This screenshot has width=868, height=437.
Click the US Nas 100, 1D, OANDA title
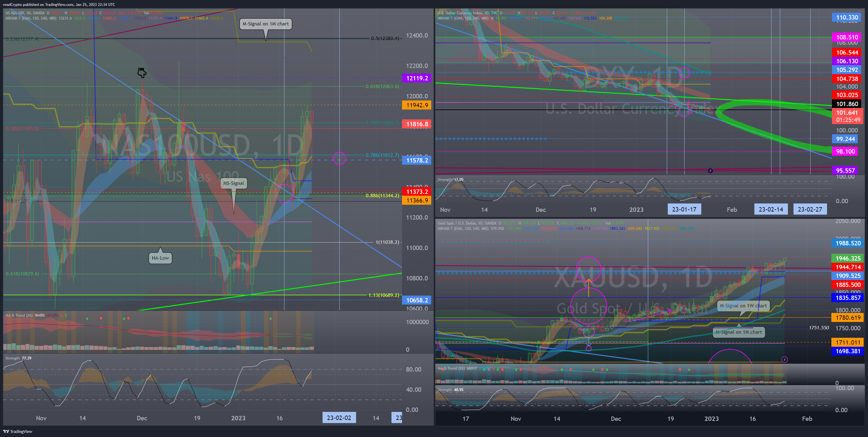click(x=25, y=13)
